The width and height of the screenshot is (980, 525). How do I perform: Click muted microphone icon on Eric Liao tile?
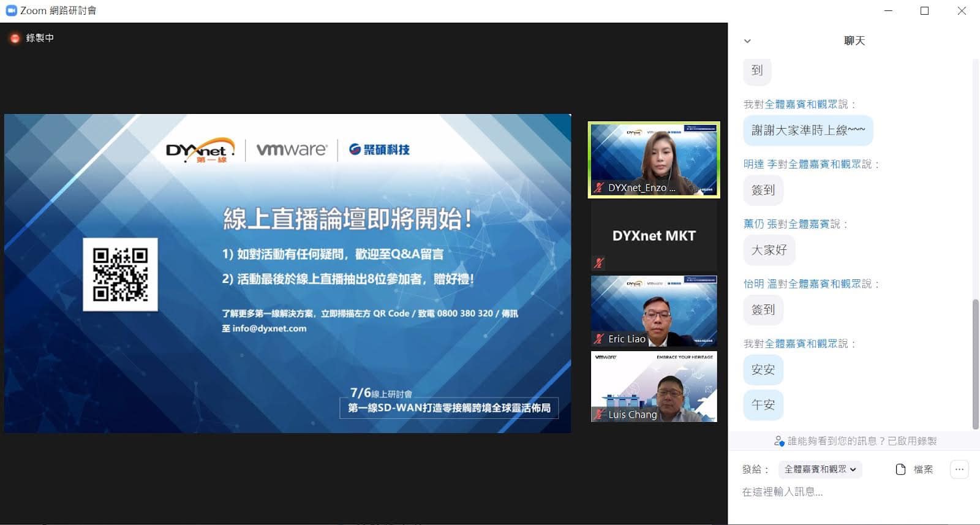598,339
